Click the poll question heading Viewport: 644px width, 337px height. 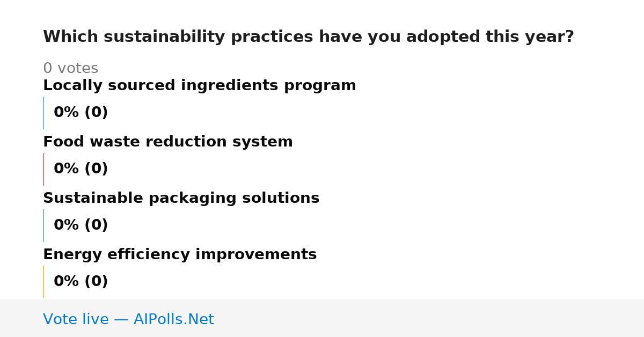pyautogui.click(x=309, y=37)
